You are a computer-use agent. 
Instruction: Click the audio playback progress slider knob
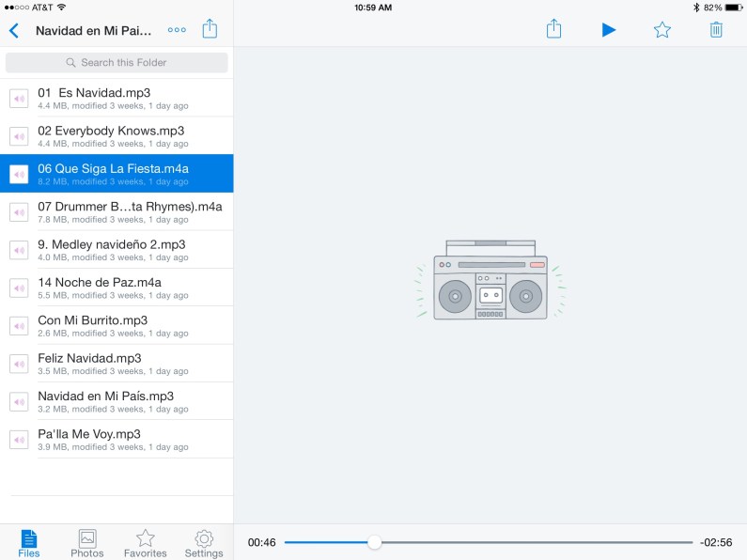point(375,542)
